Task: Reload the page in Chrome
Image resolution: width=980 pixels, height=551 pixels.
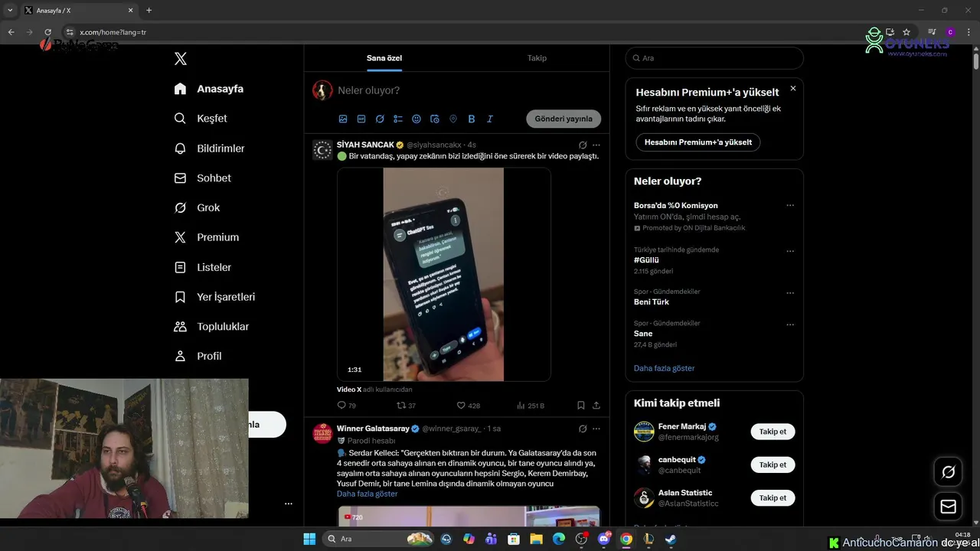Action: pos(47,32)
